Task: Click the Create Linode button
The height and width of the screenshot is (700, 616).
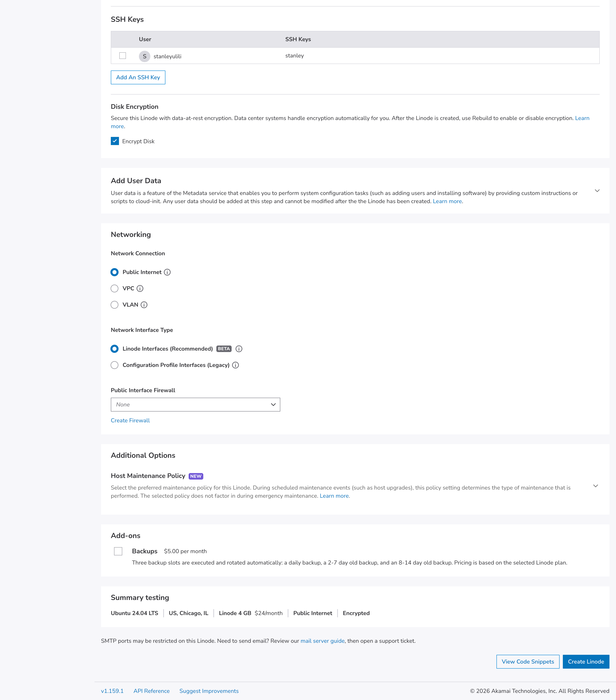Action: 586,662
